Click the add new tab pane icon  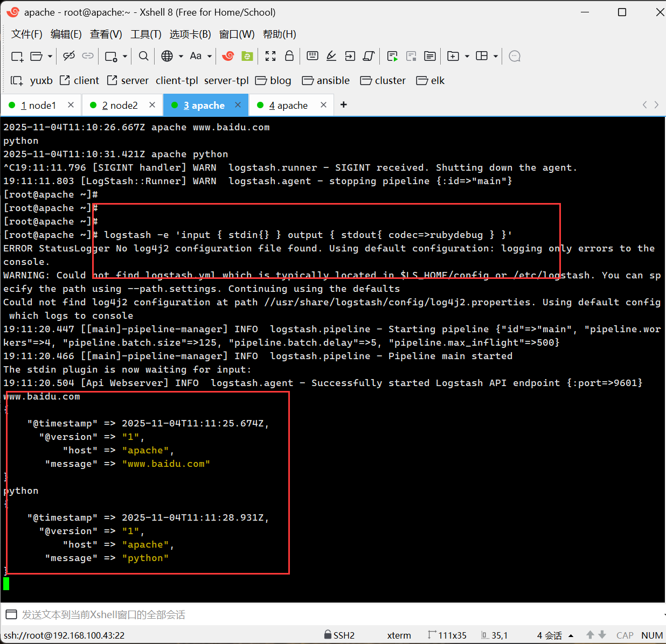(x=453, y=56)
